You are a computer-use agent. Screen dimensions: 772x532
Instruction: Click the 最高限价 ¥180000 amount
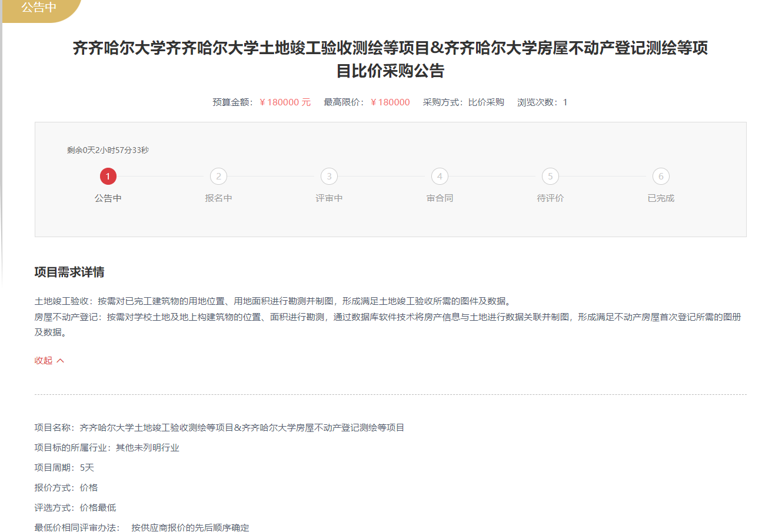(x=390, y=102)
